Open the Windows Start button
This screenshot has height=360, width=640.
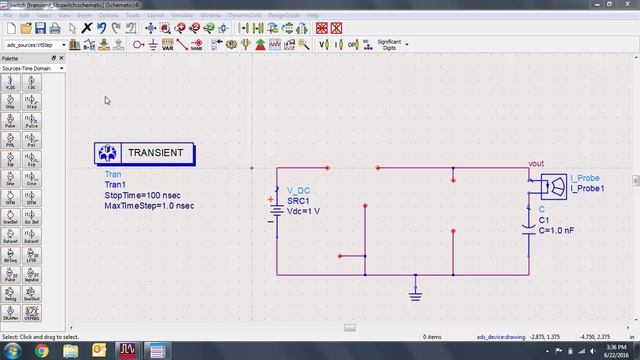(12, 351)
